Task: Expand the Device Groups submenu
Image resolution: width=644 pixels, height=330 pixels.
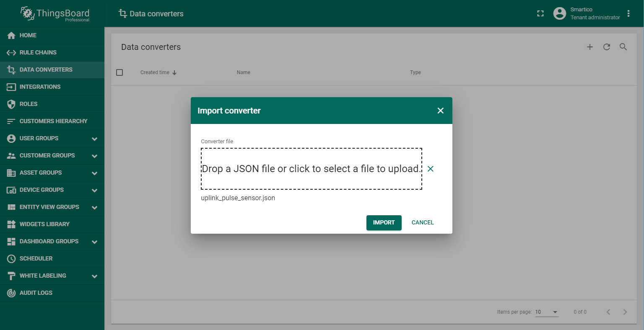Action: coord(94,190)
